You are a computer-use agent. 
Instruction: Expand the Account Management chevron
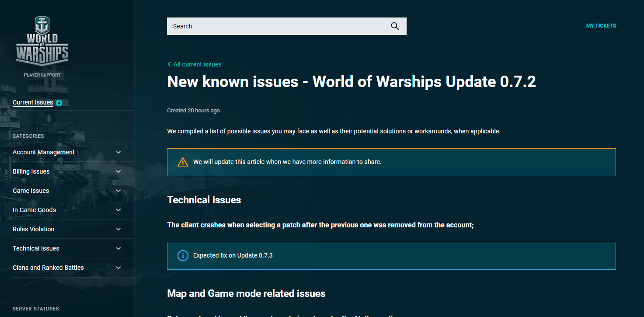(118, 152)
